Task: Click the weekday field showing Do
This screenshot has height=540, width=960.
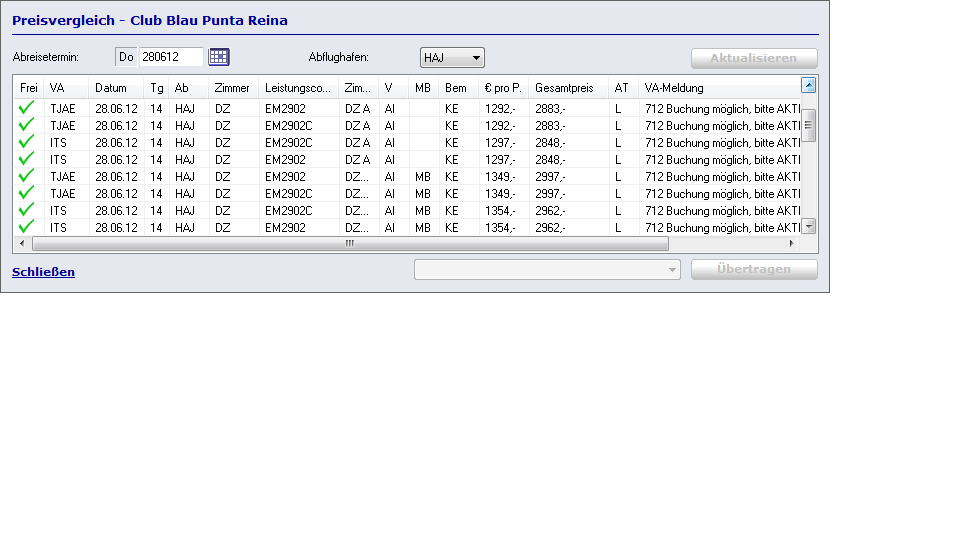Action: tap(126, 57)
